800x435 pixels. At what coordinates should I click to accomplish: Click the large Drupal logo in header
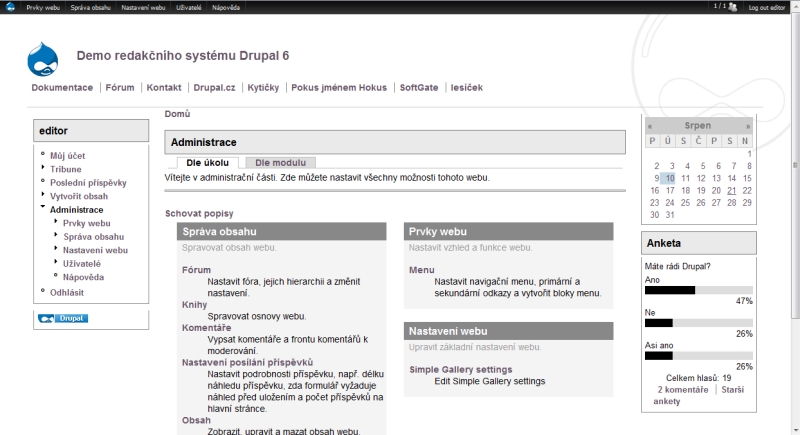(43, 59)
